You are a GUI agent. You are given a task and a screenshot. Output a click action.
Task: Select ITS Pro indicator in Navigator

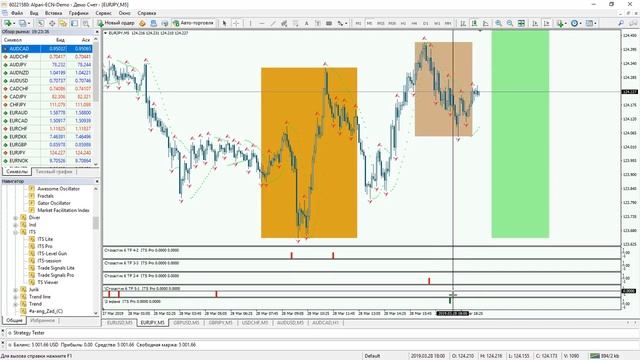(44, 246)
